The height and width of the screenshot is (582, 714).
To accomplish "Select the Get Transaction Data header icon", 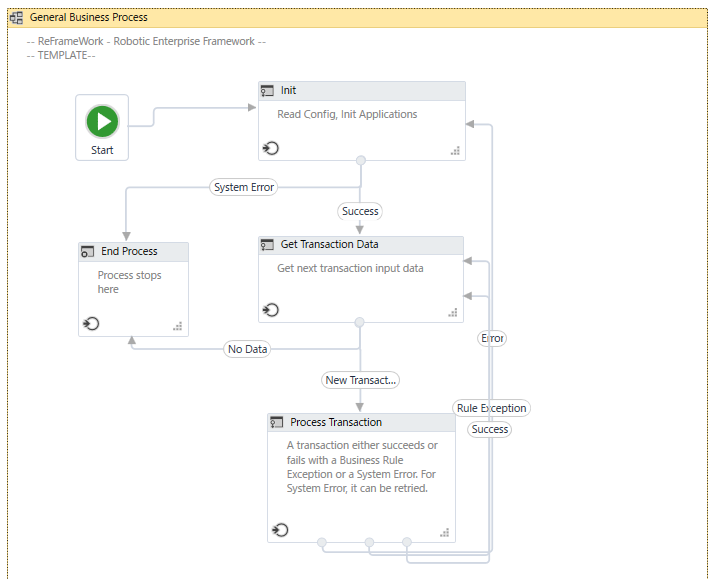I will coord(267,245).
